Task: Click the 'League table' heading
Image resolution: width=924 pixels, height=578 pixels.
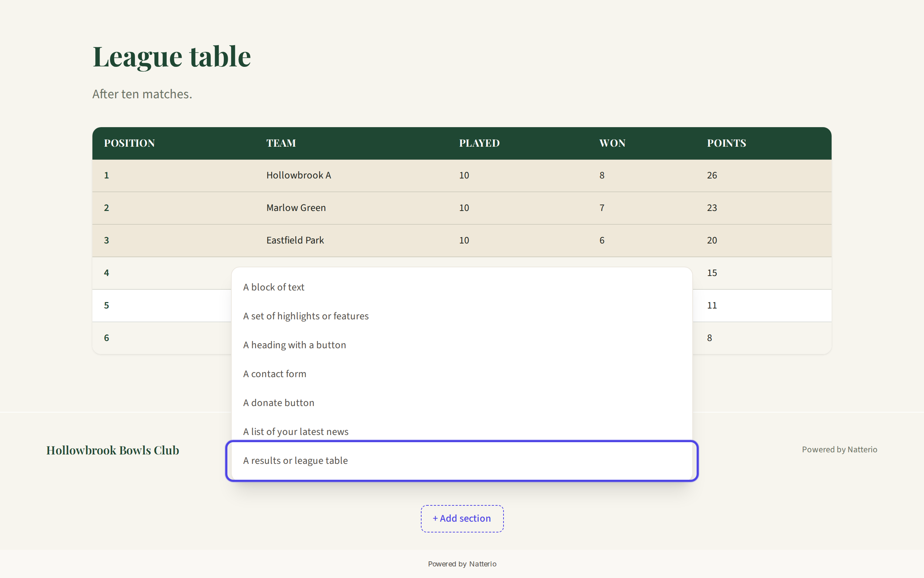Action: click(x=171, y=57)
